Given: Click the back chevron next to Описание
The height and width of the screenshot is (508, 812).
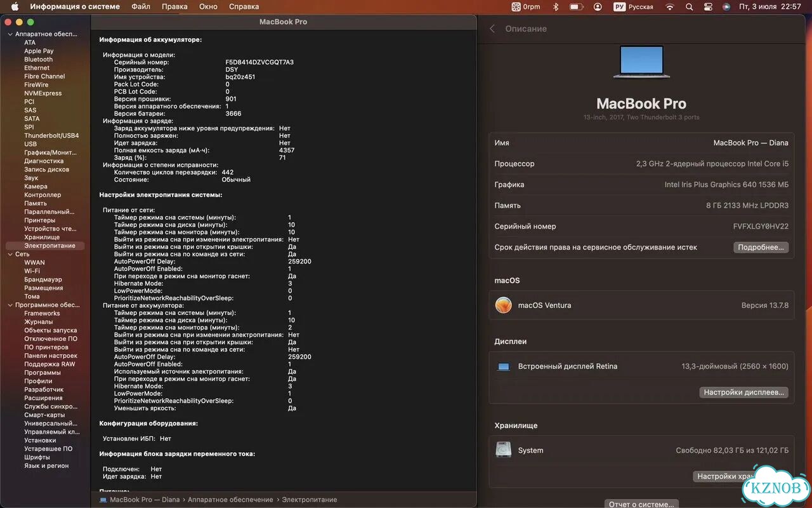Looking at the screenshot, I should [x=492, y=29].
